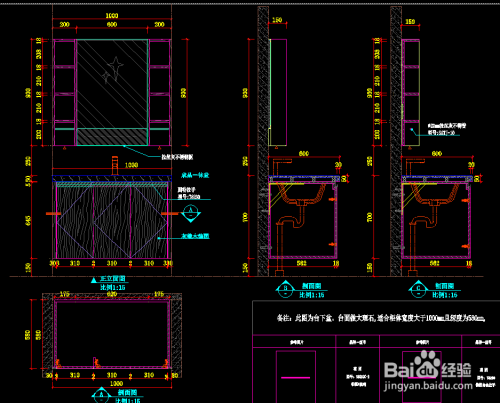Select the circular view marker labeled B

(285, 290)
